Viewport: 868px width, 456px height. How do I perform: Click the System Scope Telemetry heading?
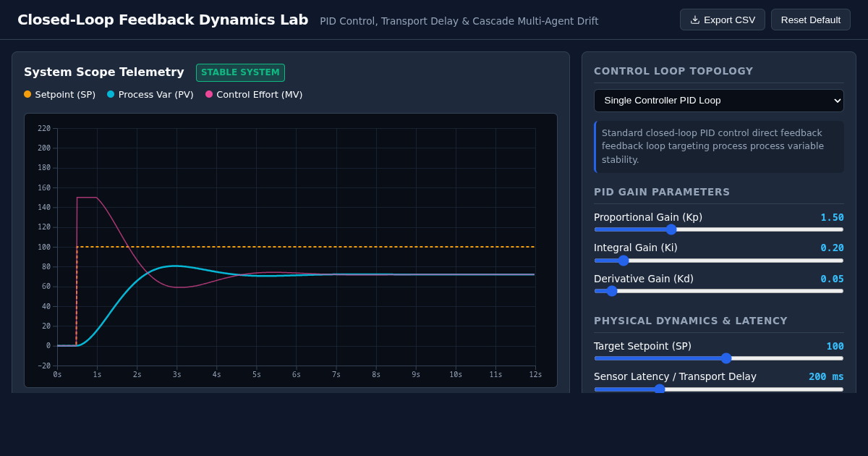(104, 72)
